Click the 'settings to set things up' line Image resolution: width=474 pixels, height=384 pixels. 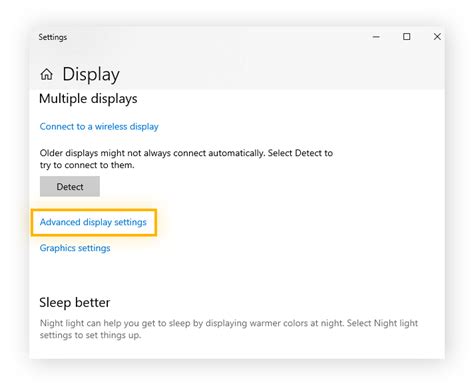click(90, 335)
